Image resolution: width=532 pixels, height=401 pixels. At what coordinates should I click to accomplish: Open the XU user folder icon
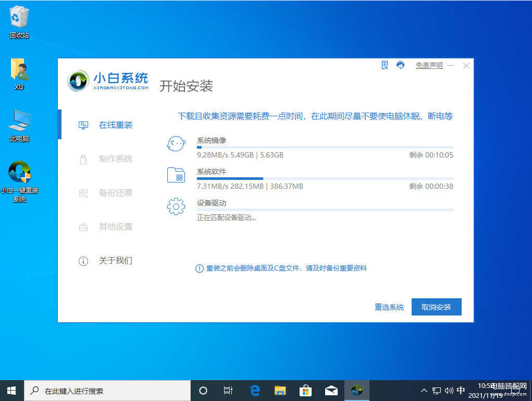(x=19, y=74)
